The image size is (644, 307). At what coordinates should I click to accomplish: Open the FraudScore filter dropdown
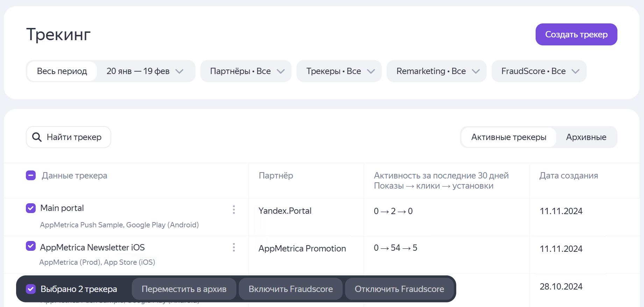click(x=539, y=71)
